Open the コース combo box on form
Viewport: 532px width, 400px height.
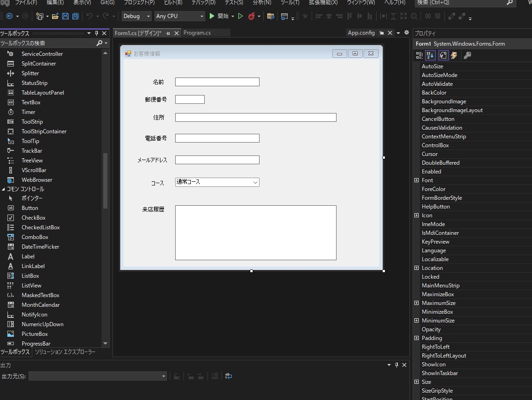(255, 182)
